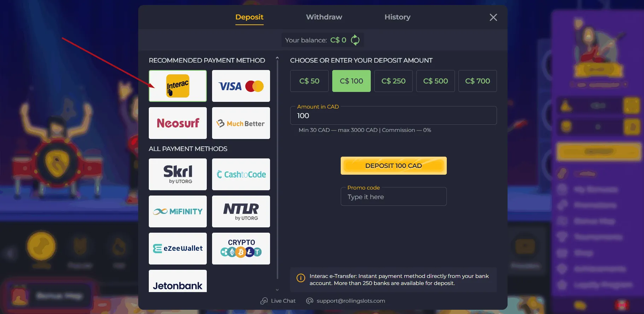The height and width of the screenshot is (314, 644).
Task: Select eZeeWallet payment method
Action: point(178,249)
